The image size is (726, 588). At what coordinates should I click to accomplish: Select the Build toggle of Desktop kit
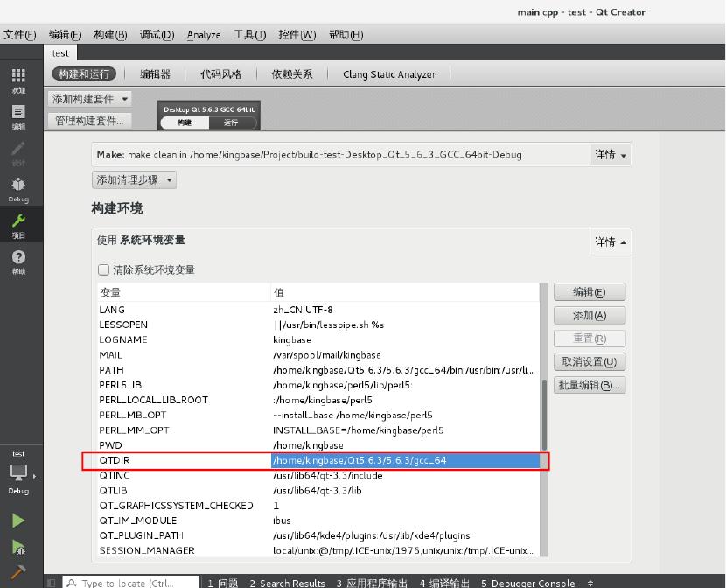(x=185, y=122)
